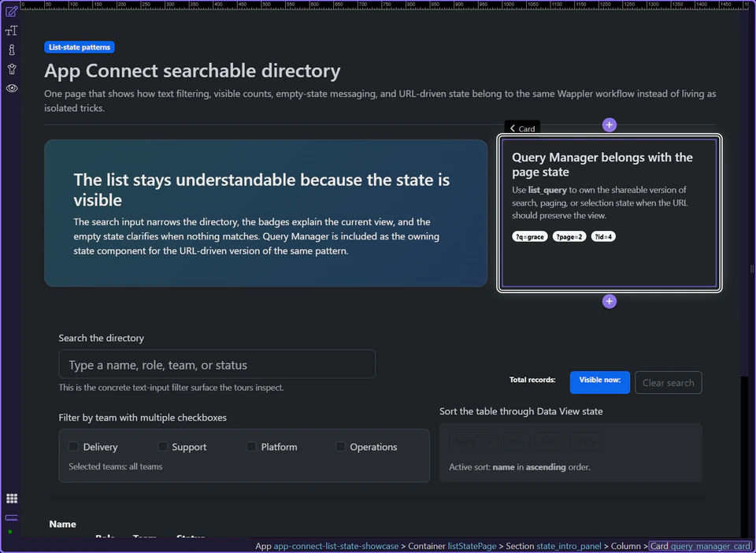This screenshot has height=553, width=756.
Task: Click the App Connect searchable directory heading
Action: (192, 71)
